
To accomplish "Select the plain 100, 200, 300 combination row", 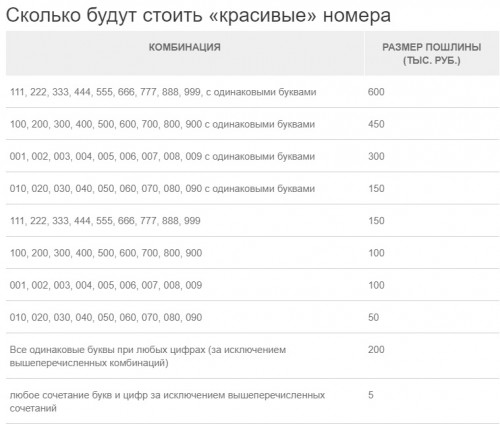I will point(252,253).
